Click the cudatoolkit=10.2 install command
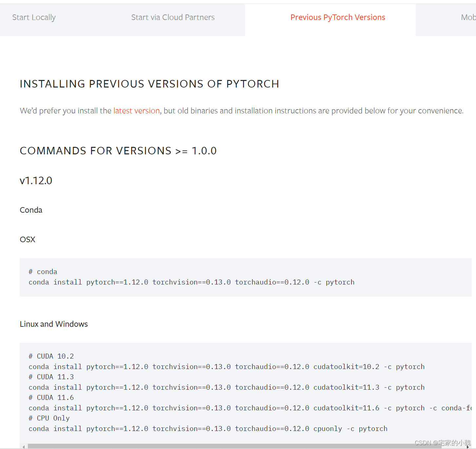This screenshot has height=449, width=476. coord(227,367)
